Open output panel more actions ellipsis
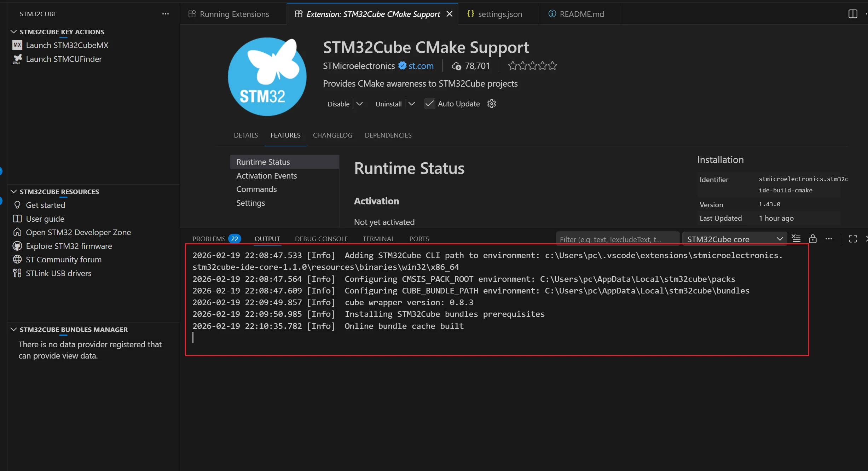Viewport: 868px width, 471px height. tap(829, 239)
